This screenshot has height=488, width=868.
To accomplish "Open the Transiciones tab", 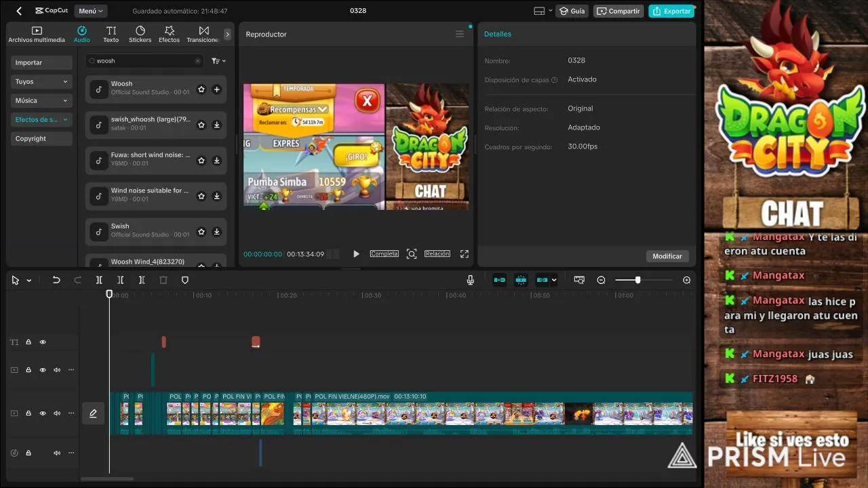I will pyautogui.click(x=203, y=35).
